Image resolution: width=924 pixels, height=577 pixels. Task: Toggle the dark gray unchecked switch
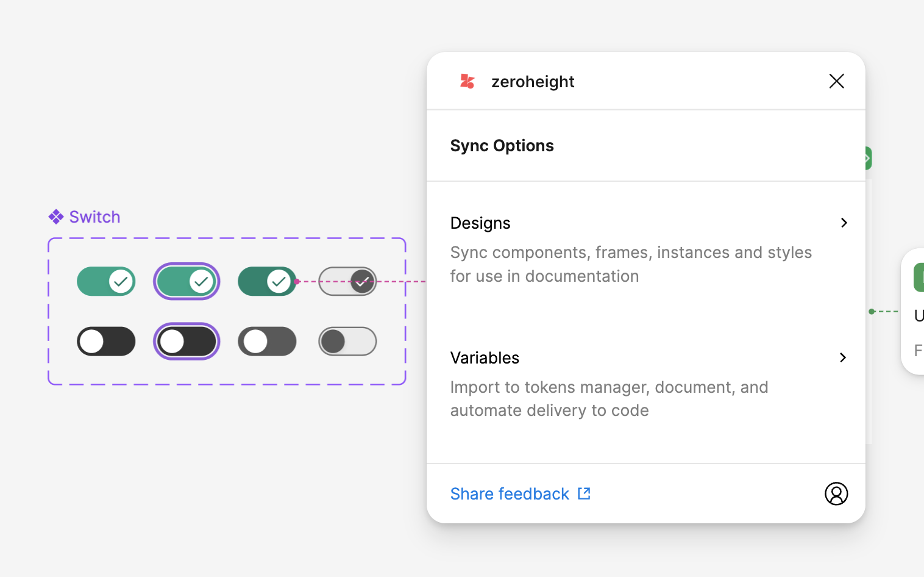(266, 341)
